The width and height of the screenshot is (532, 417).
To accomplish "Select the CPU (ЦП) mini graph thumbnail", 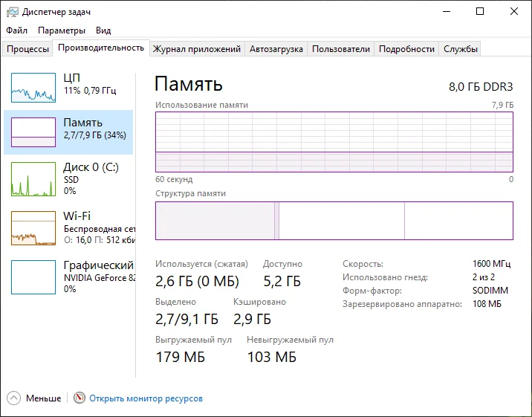I will [x=33, y=88].
